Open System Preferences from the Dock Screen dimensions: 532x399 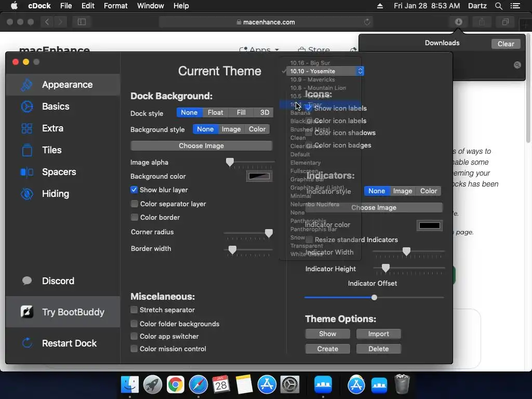pos(290,385)
